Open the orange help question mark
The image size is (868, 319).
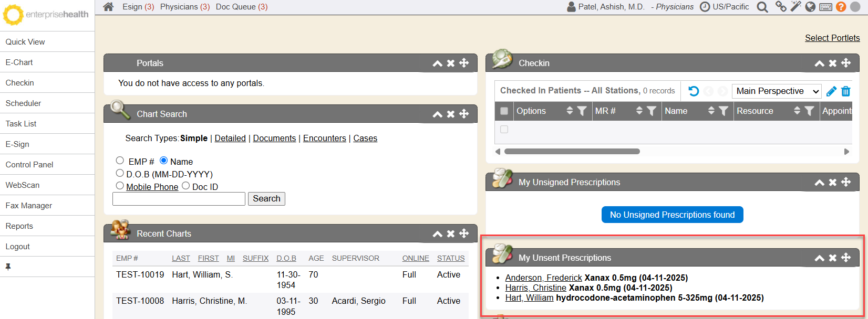(841, 7)
